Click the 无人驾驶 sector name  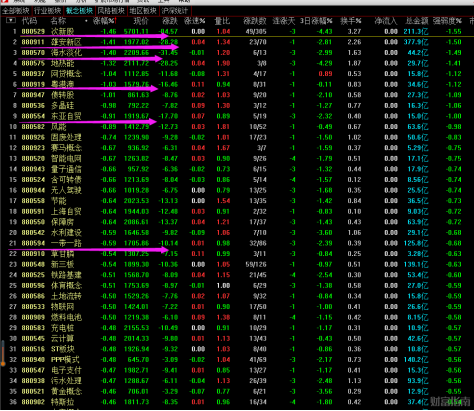pos(66,190)
